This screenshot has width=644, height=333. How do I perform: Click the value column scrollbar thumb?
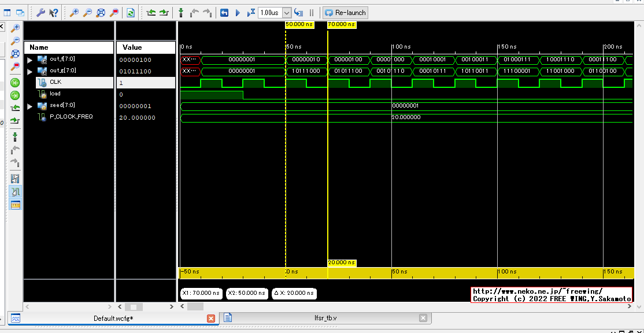(134, 307)
